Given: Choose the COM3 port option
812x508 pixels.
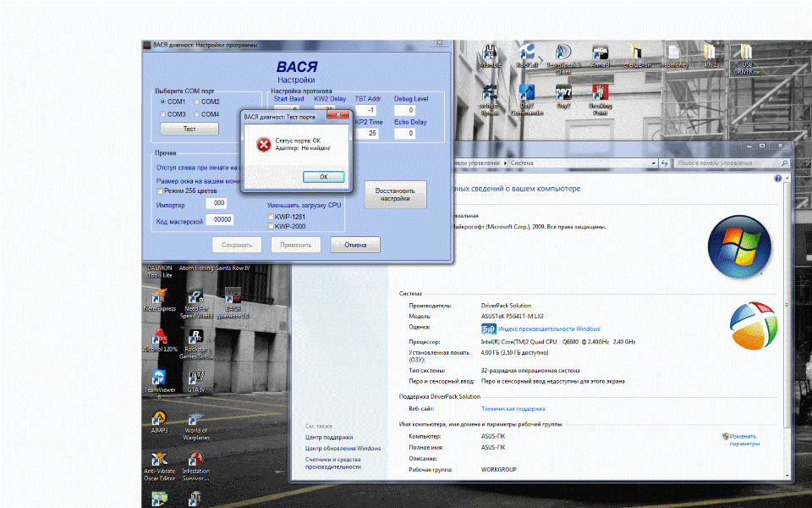Looking at the screenshot, I should [x=163, y=114].
